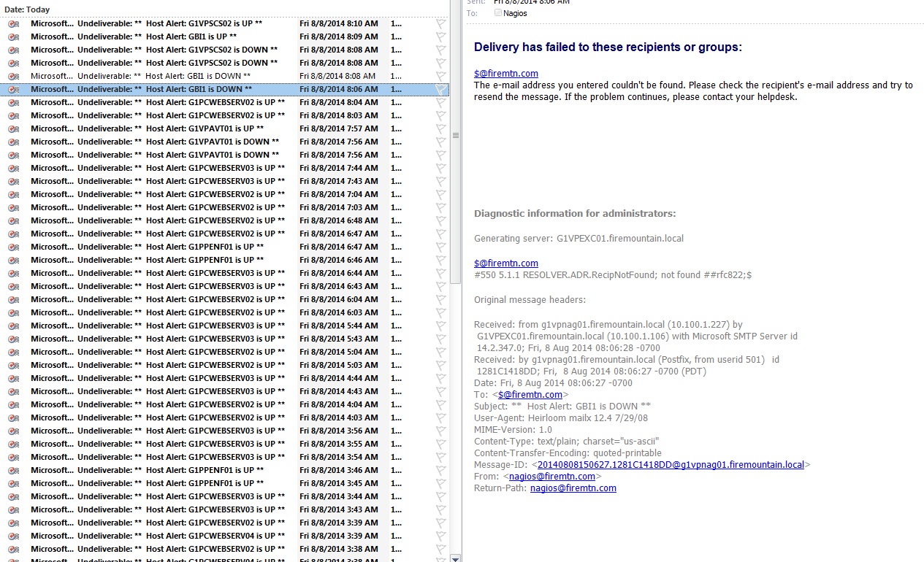Flag the G1PPENF01 is UP 6:46 AM message
The height and width of the screenshot is (562, 924).
(440, 261)
